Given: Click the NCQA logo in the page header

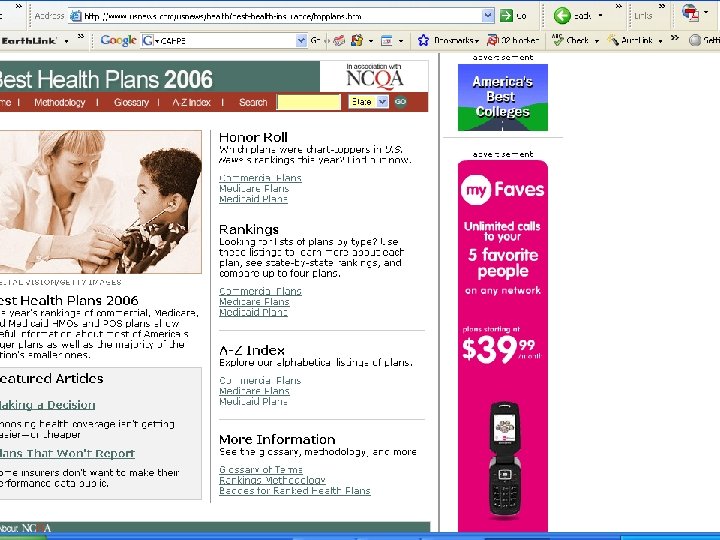Looking at the screenshot, I should (x=374, y=77).
